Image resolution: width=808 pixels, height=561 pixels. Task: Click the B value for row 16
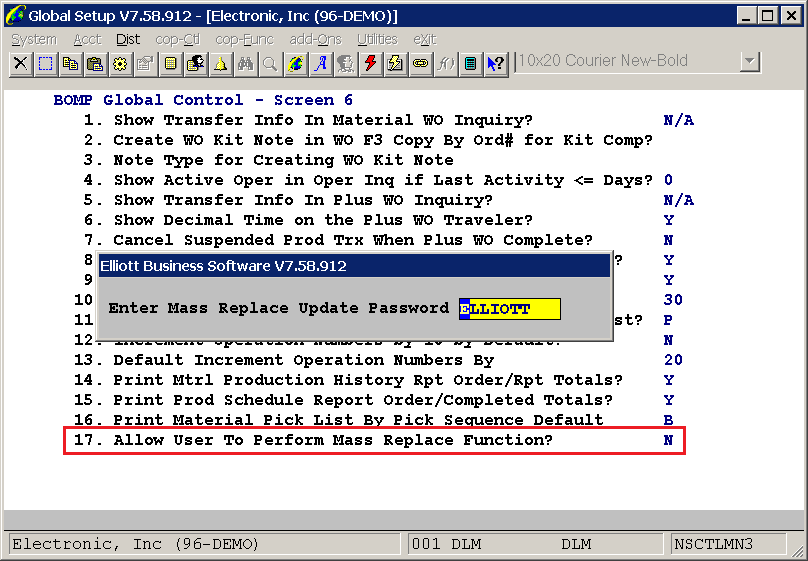coord(668,420)
